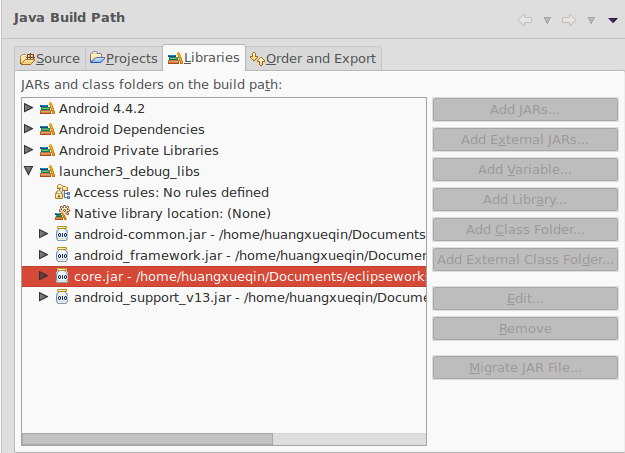Click the Add External Class Folder... button
Image resolution: width=625 pixels, height=453 pixels.
tap(525, 260)
